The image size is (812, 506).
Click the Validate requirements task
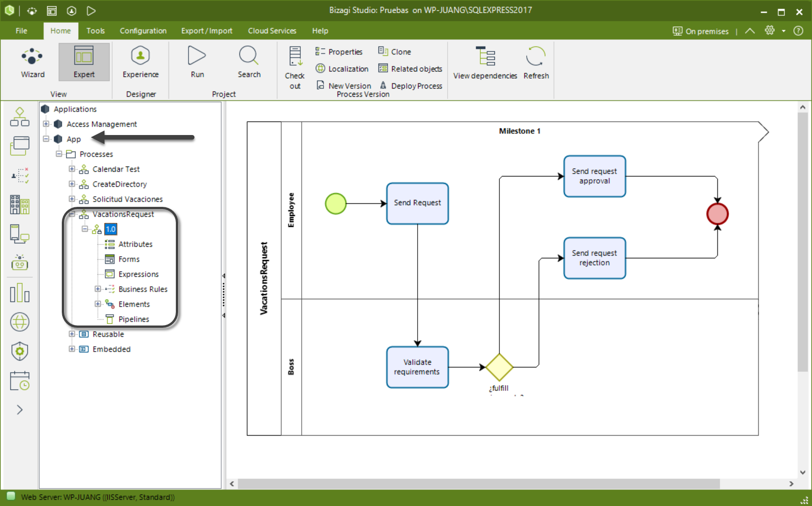[417, 367]
